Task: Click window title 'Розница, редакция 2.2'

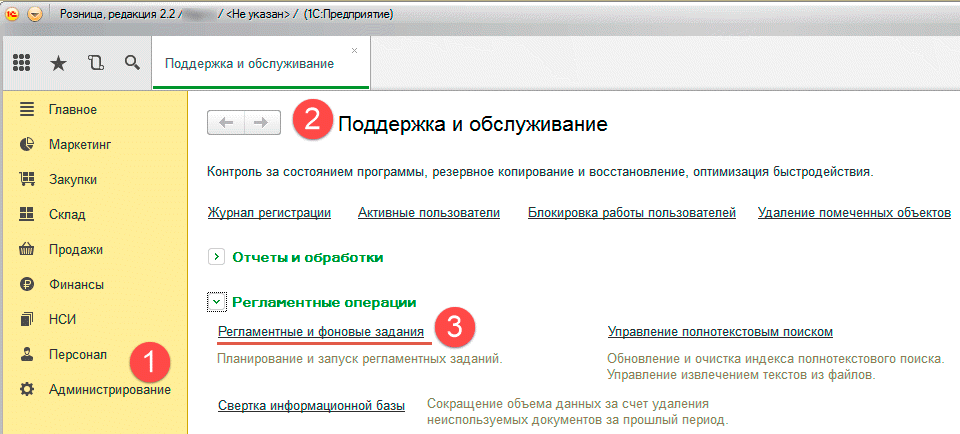Action: [x=118, y=13]
